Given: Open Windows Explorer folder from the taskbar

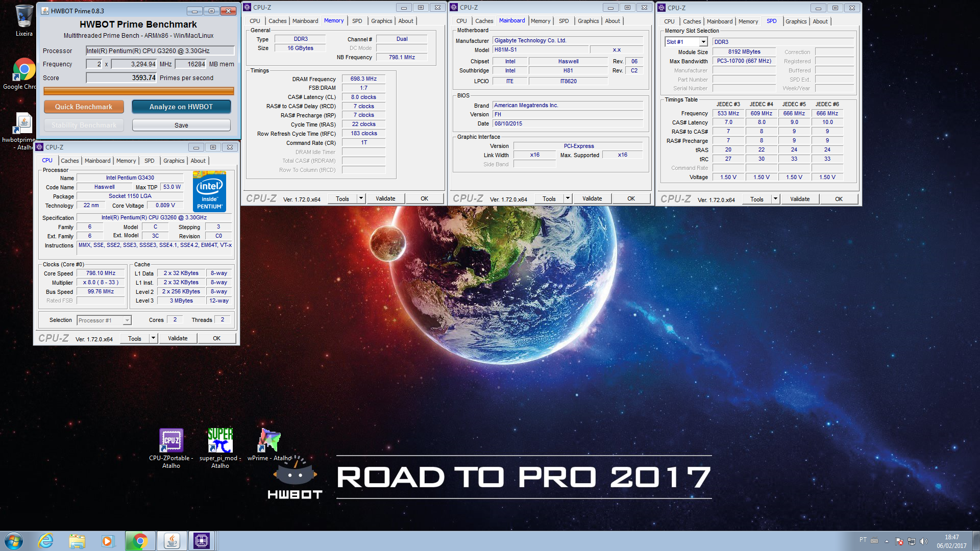Looking at the screenshot, I should [x=77, y=541].
